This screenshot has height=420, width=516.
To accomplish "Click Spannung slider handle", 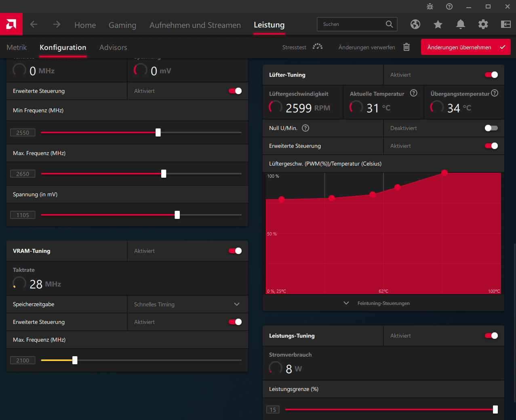I will coord(177,215).
